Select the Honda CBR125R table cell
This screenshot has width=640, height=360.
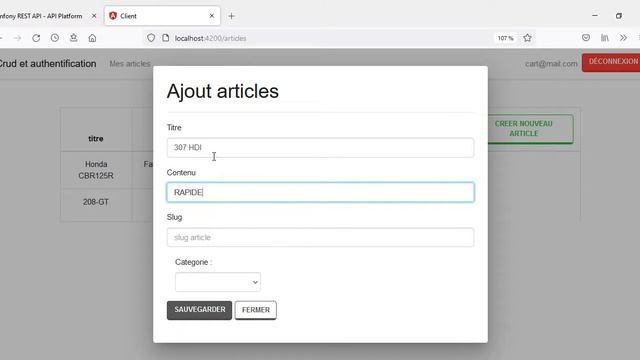pos(96,170)
